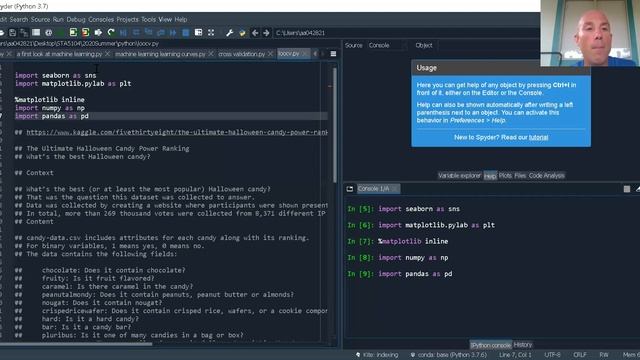640x360 pixels.
Task: Click the green Run file icon
Action: (61, 33)
